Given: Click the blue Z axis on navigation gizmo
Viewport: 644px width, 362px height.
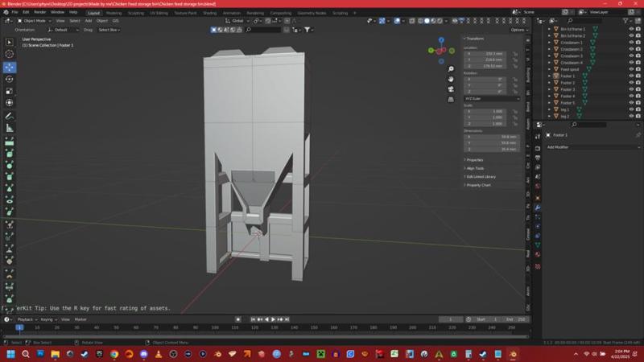Looking at the screenshot, I should point(441,40).
